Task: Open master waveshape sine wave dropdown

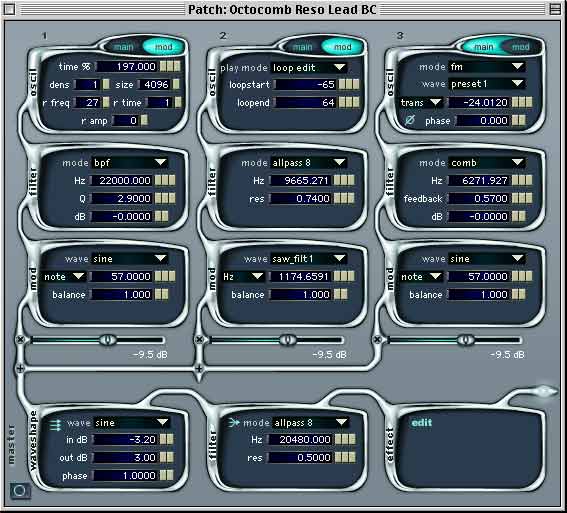Action: click(131, 422)
